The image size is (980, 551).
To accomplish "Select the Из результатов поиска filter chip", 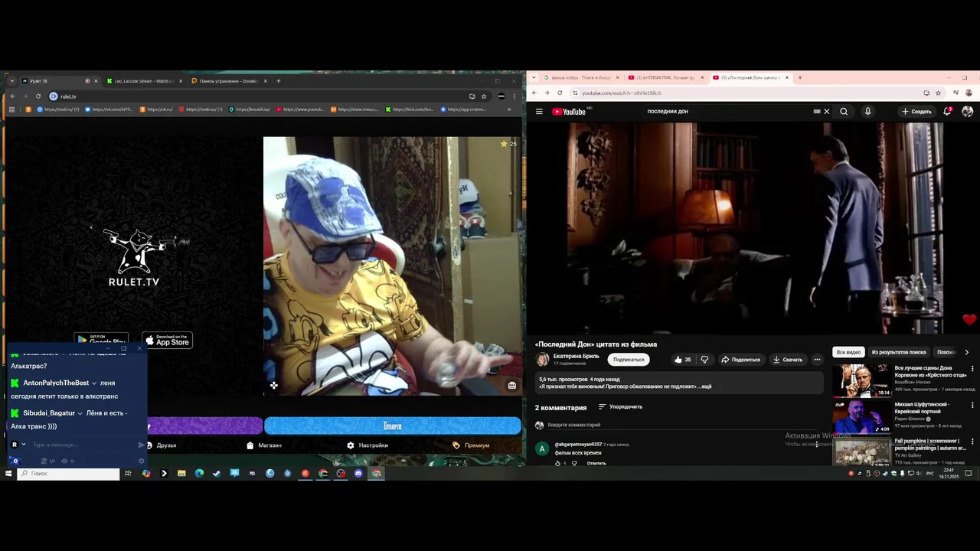I will [899, 352].
